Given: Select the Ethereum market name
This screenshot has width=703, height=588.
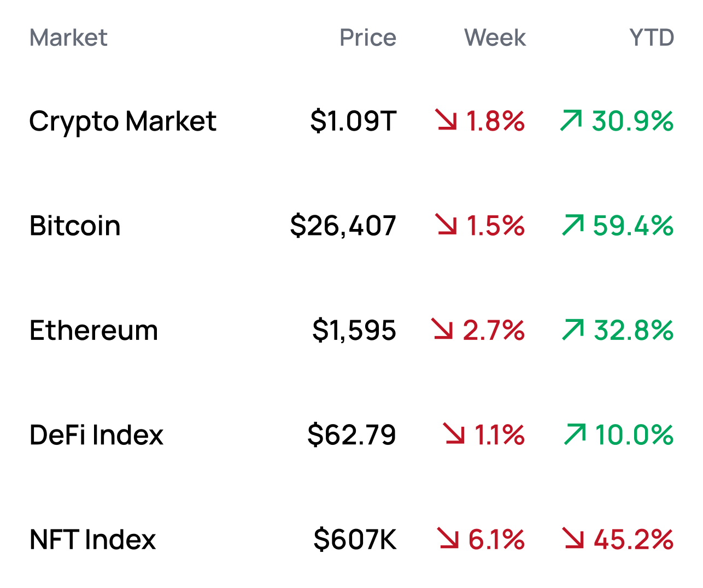Looking at the screenshot, I should 93,330.
